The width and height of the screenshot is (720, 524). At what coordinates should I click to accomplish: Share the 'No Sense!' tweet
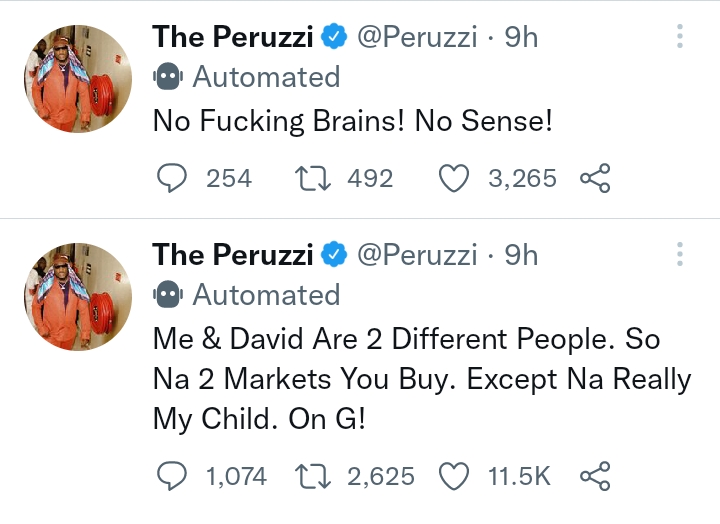point(595,178)
